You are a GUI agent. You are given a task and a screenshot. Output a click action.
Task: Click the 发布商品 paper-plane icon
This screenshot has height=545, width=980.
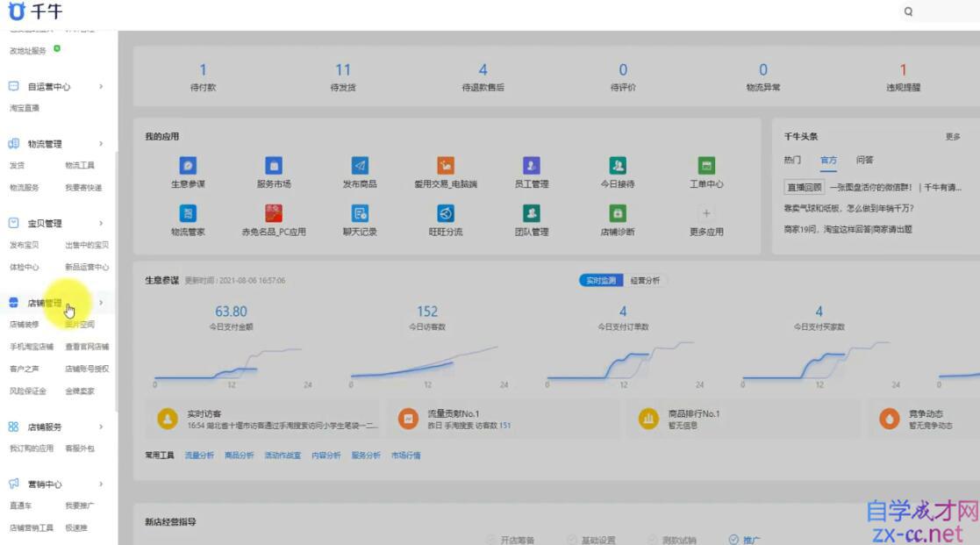(360, 166)
